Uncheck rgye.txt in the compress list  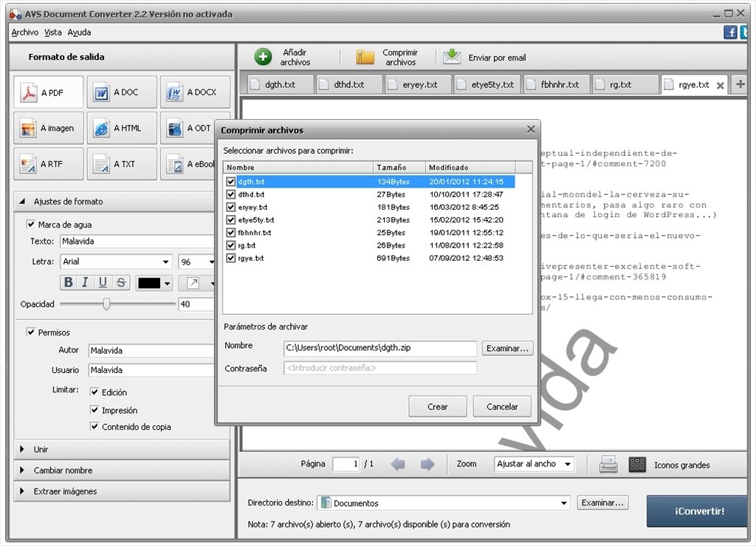pyautogui.click(x=230, y=258)
